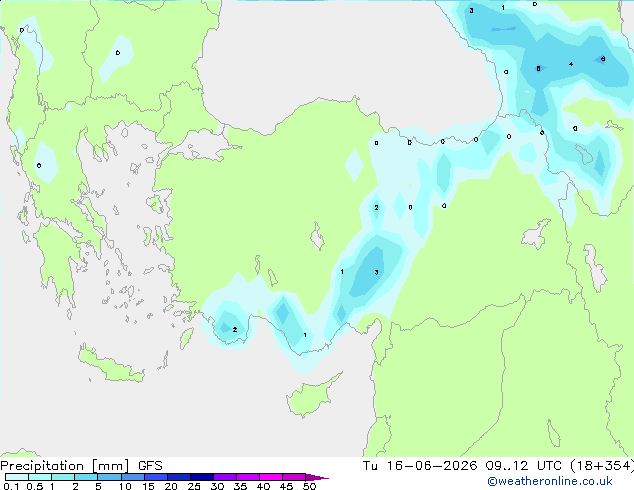Click the legend tick label '35'
Screen dimensions: 634x490
pos(240,486)
